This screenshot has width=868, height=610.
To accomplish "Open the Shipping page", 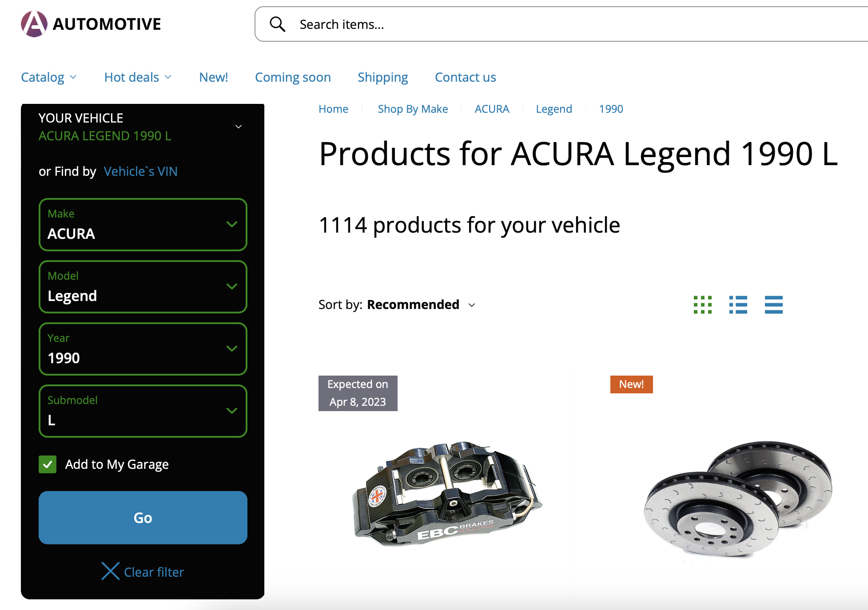I will (x=383, y=77).
